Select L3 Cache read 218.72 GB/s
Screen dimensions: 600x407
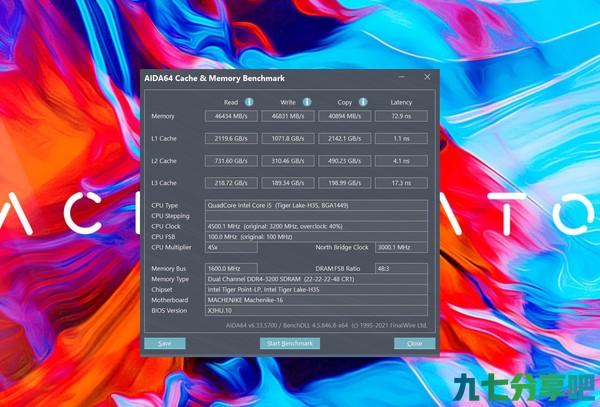(x=231, y=183)
